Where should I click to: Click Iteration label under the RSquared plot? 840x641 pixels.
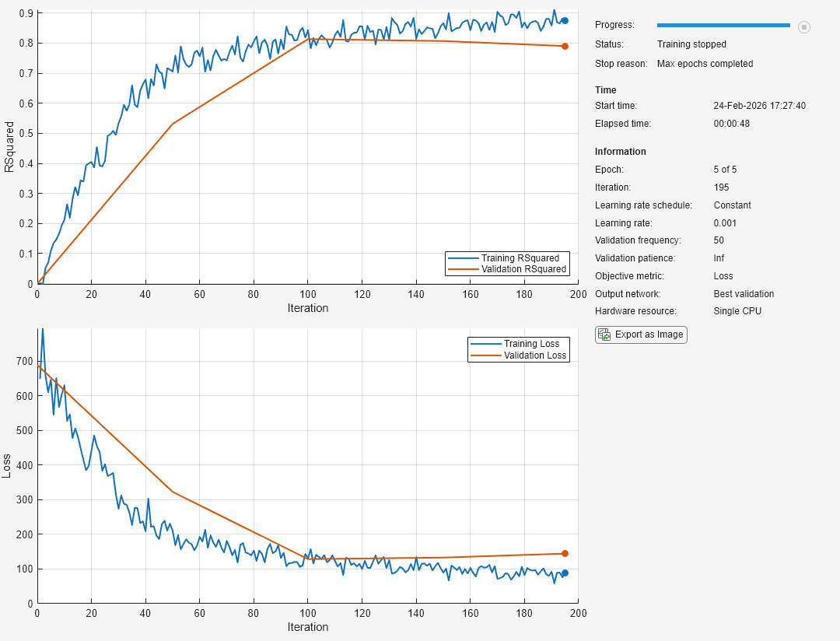(x=307, y=308)
